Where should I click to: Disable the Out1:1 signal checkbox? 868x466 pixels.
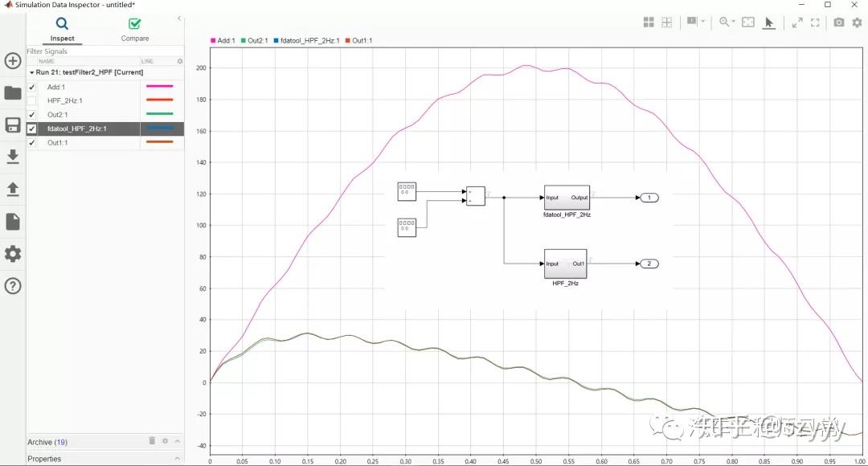pyautogui.click(x=32, y=142)
